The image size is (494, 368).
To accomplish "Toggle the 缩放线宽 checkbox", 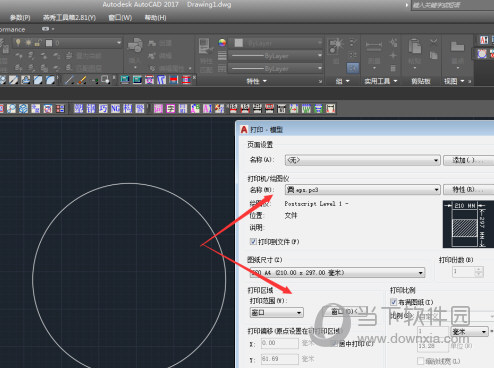I will coord(420,361).
